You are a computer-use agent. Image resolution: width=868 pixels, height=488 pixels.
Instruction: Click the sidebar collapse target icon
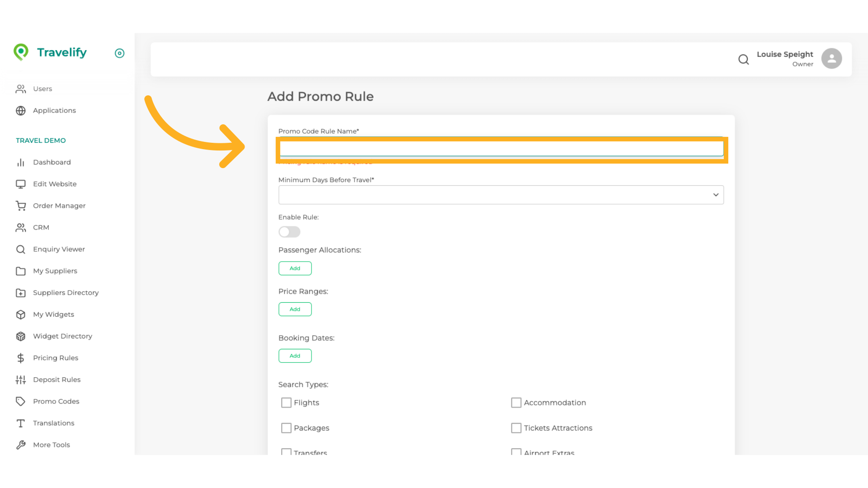tap(119, 53)
